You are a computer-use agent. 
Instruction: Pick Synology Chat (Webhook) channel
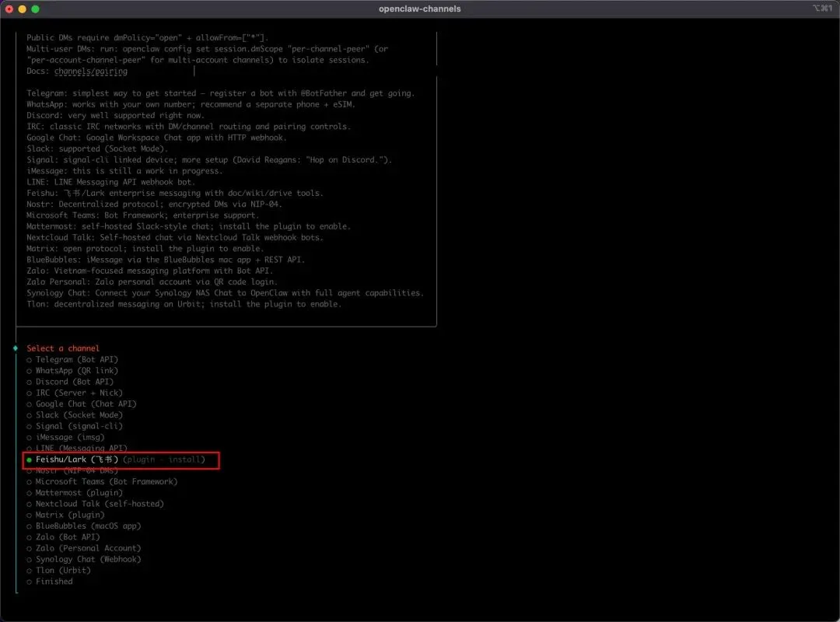pyautogui.click(x=83, y=559)
